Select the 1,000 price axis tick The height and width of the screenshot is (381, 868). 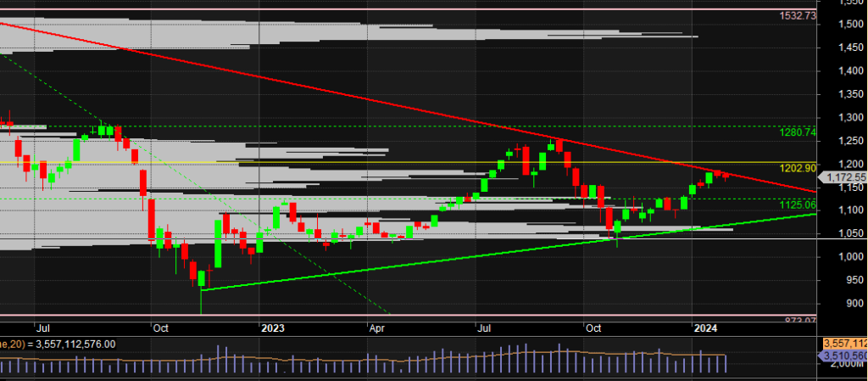[x=848, y=256]
